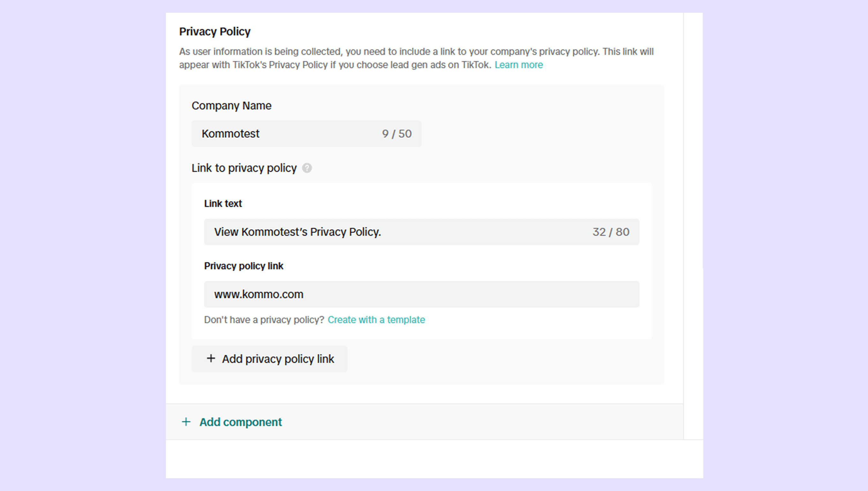Click the bold Link text label
Image resolution: width=868 pixels, height=491 pixels.
223,203
